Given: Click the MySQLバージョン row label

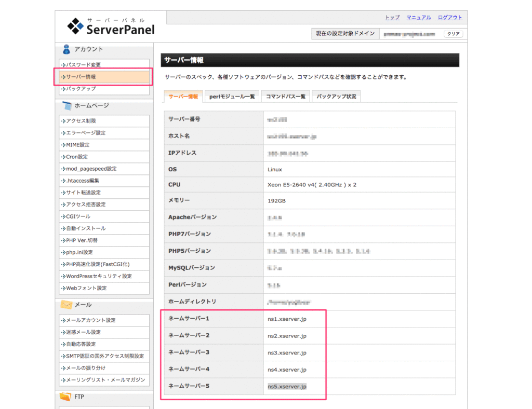Looking at the screenshot, I should (x=192, y=268).
